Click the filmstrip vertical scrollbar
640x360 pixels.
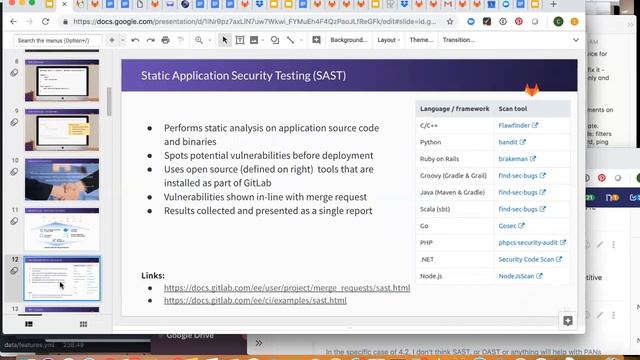[x=109, y=102]
